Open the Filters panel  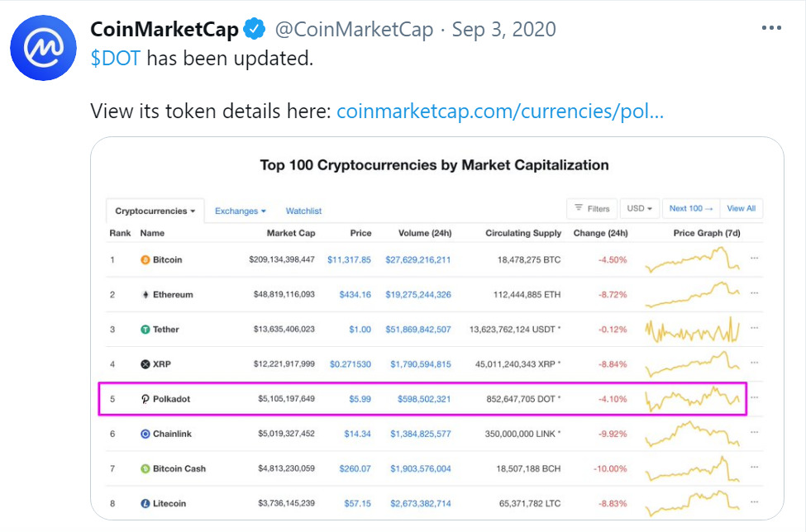pyautogui.click(x=592, y=208)
